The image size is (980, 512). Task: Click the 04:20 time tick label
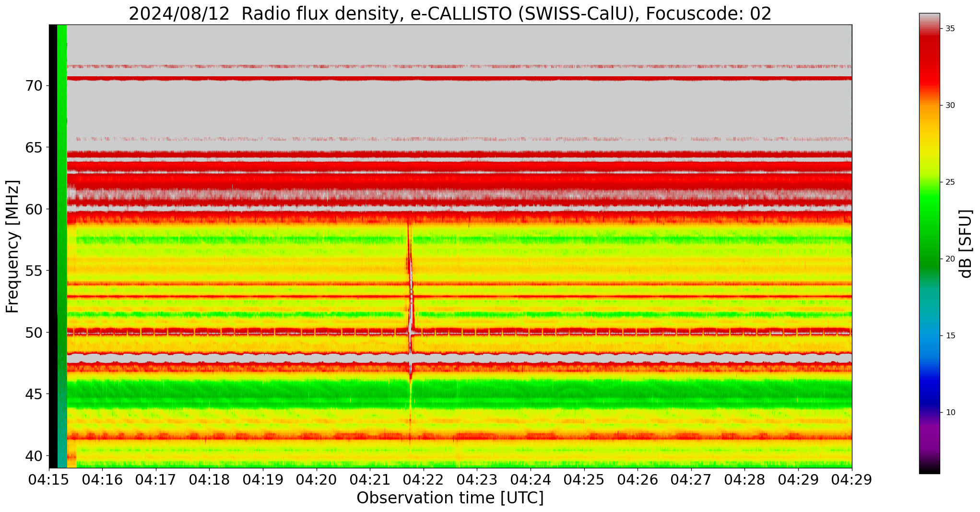317,479
